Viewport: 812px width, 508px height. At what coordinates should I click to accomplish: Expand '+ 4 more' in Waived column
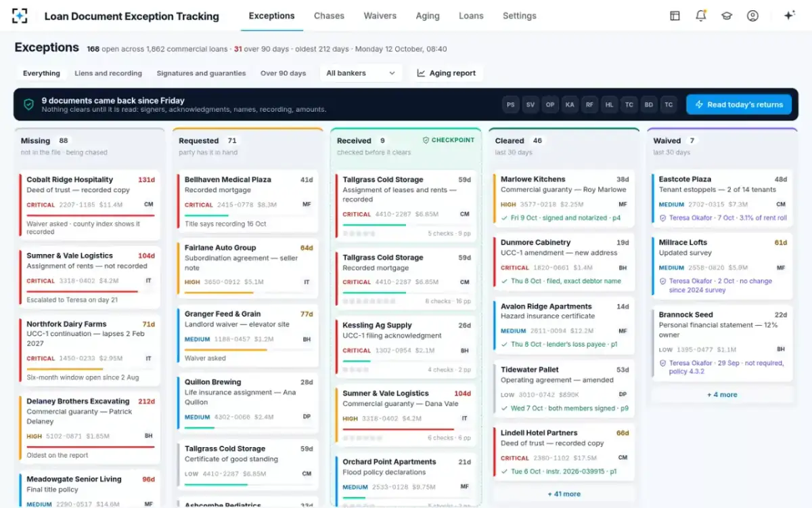tap(722, 394)
